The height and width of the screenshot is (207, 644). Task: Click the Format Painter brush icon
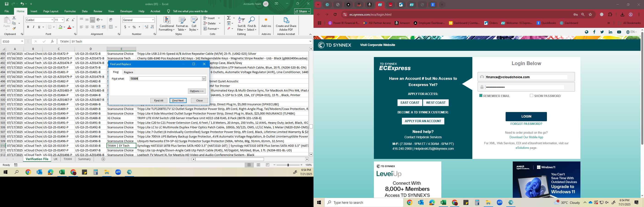coord(14,29)
